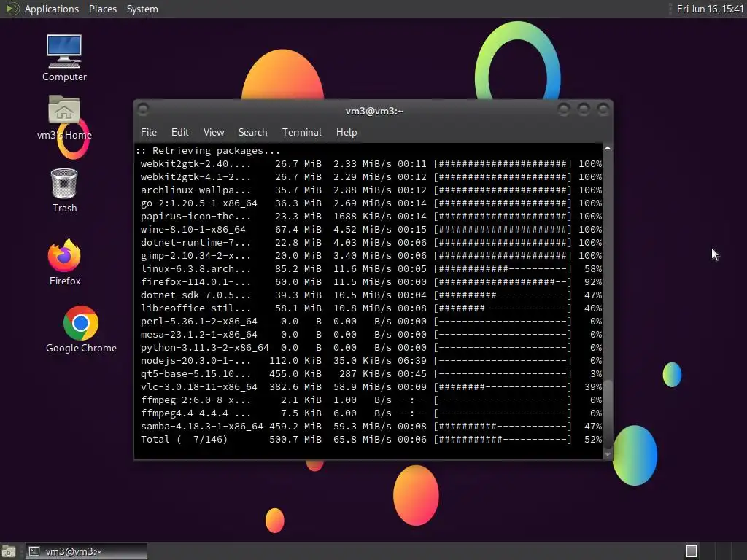
Task: Click the nodejs-20.3.0-1-... package name
Action: [x=196, y=361]
